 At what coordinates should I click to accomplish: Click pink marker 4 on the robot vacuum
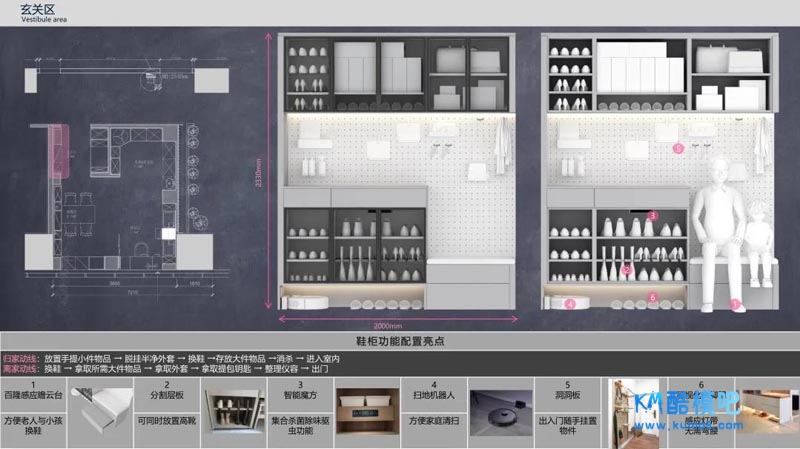coord(571,302)
